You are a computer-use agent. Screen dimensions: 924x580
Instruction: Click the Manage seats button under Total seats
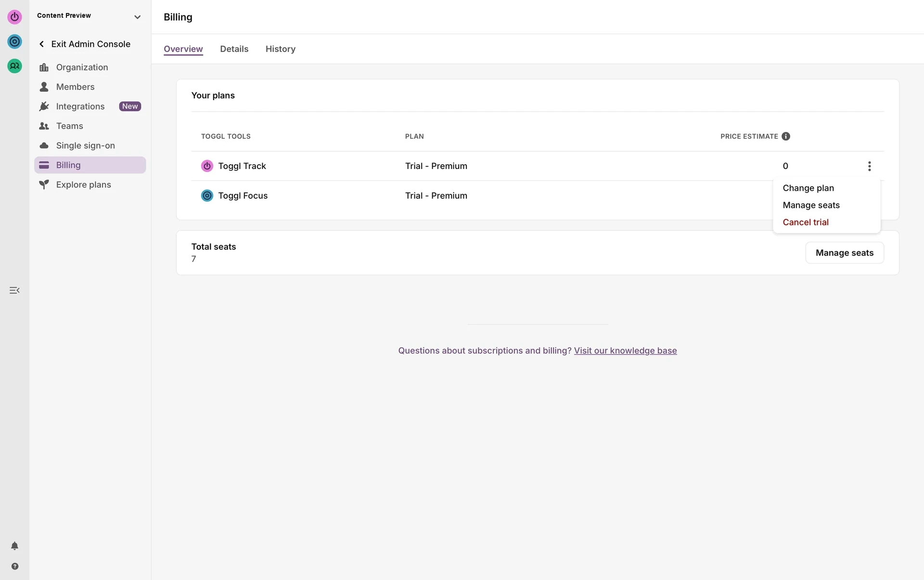point(845,253)
